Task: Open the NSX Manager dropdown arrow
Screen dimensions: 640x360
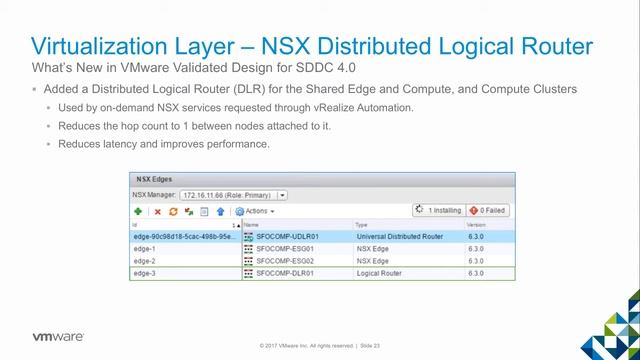Action: [x=282, y=195]
